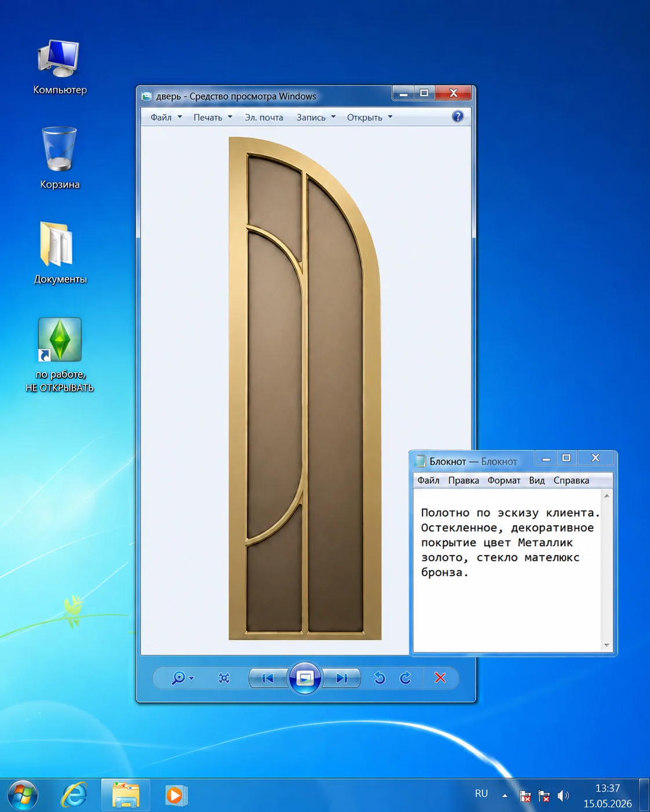Go to next image in viewer
The width and height of the screenshot is (650, 812).
341,678
